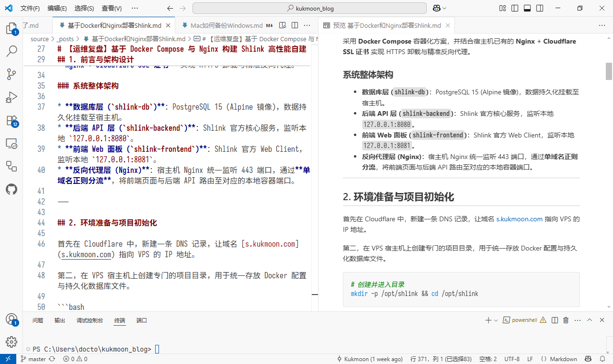Open the Run and Debug view

click(11, 97)
